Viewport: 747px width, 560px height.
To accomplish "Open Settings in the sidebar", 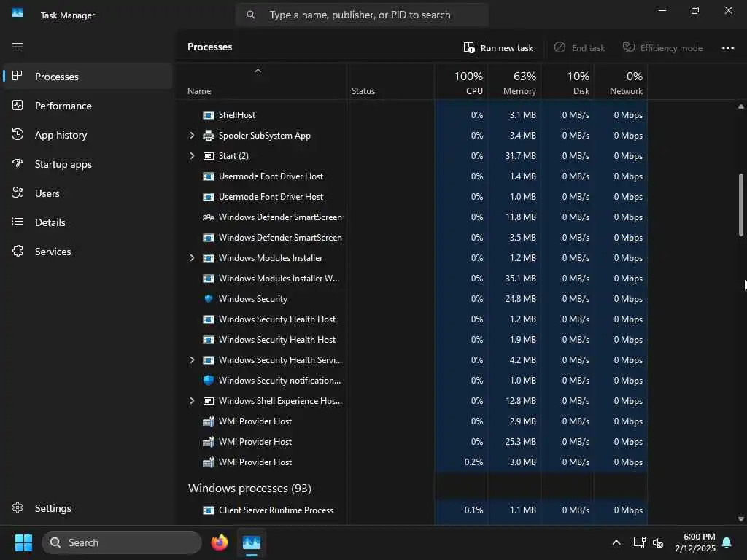I will pos(88,508).
